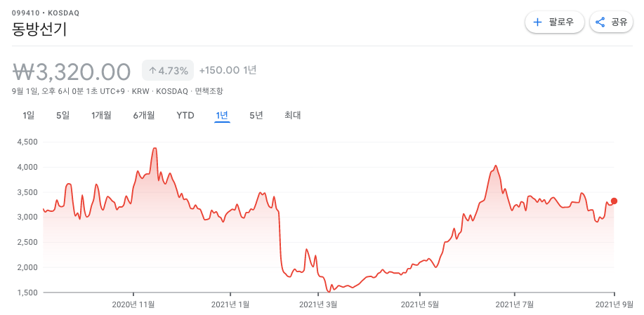Click the 4,000 y-axis value
This screenshot has height=315, width=644.
coord(27,167)
